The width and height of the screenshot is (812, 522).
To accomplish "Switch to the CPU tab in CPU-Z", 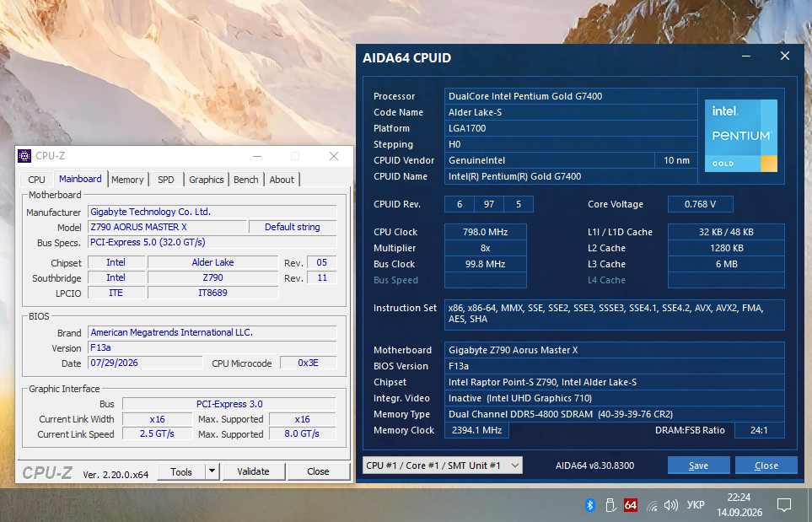I will click(36, 180).
